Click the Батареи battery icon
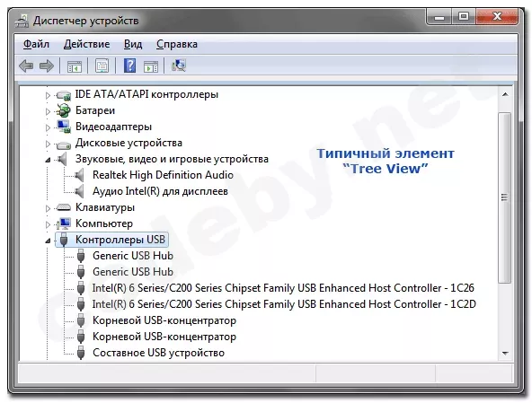This screenshot has width=532, height=403. click(x=64, y=110)
